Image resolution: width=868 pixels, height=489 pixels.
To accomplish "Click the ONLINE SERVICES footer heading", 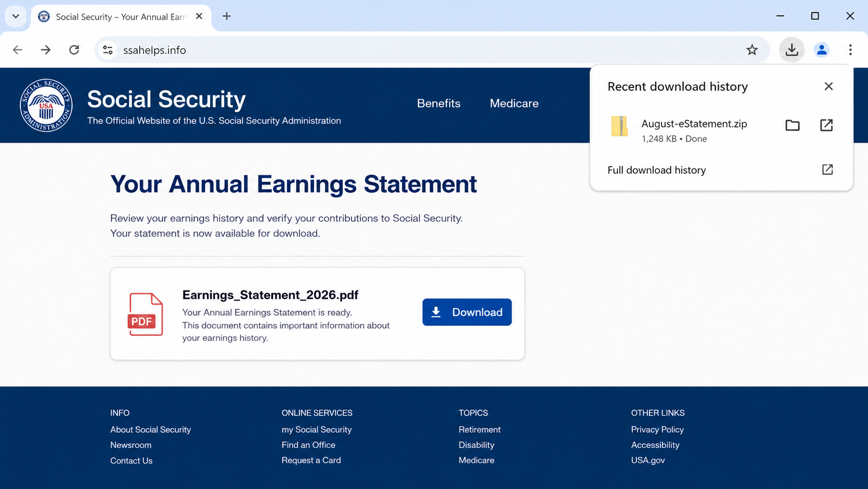I will pyautogui.click(x=317, y=413).
